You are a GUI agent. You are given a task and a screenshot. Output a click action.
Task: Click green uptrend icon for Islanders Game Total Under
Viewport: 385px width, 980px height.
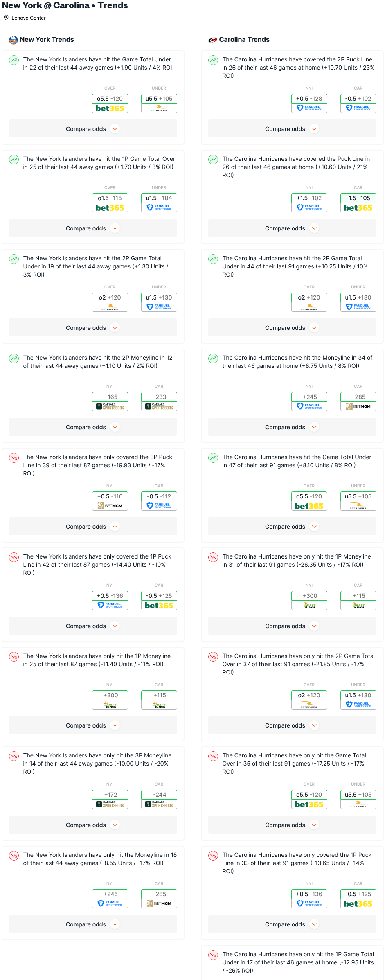(14, 60)
